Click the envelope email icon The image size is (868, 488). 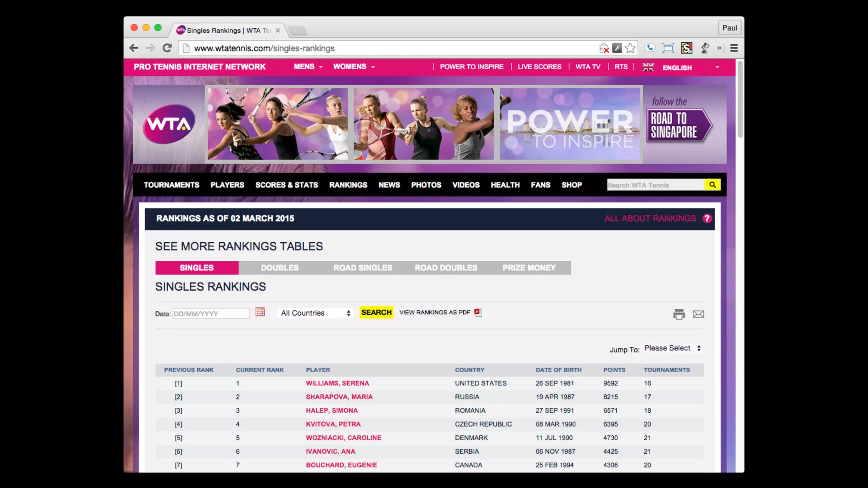pos(698,314)
